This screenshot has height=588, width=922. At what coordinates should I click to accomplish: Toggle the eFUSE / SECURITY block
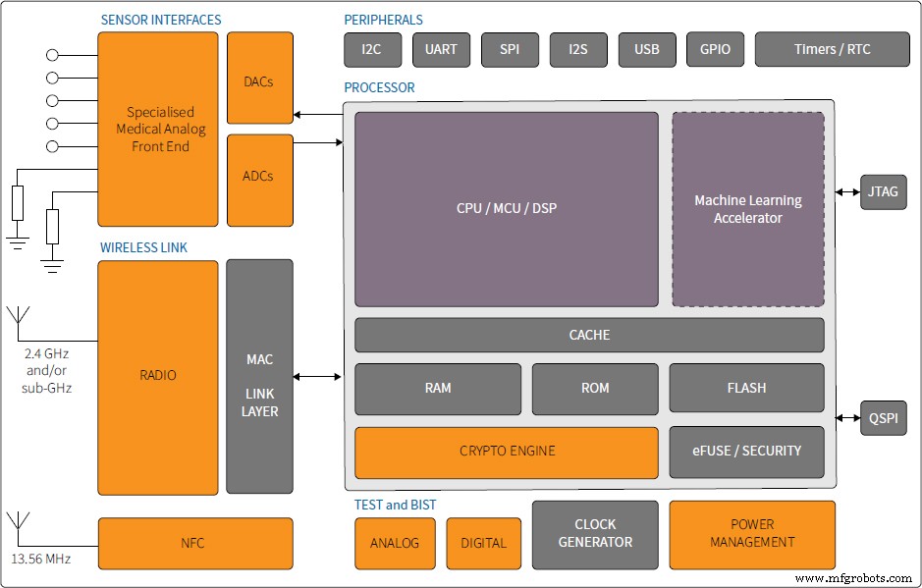746,452
